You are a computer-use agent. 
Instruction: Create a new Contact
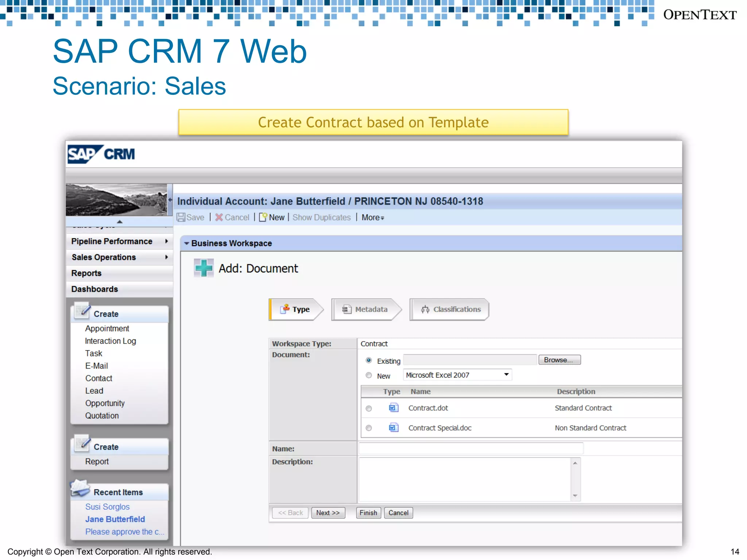tap(98, 378)
